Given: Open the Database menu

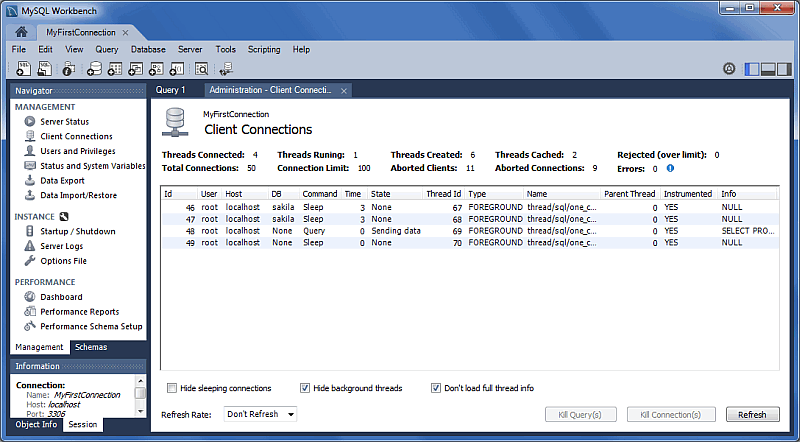Looking at the screenshot, I should (x=148, y=49).
